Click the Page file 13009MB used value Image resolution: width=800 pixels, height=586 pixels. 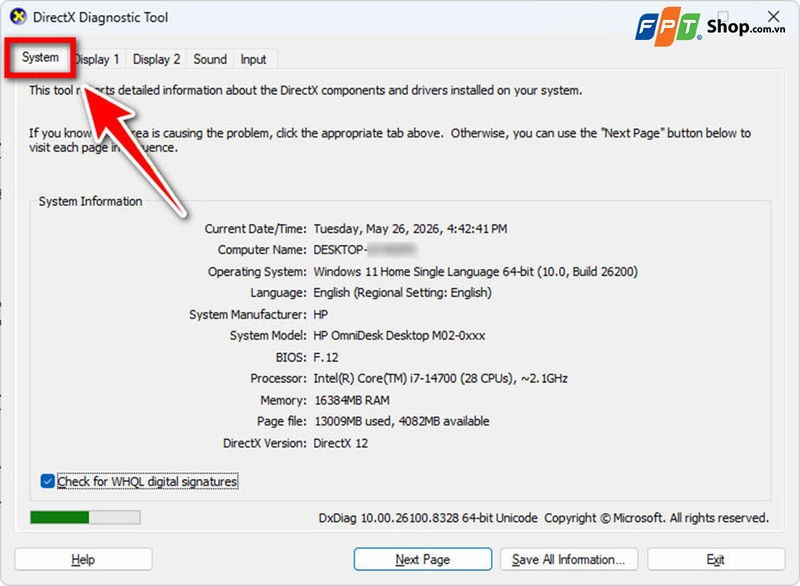tap(401, 421)
